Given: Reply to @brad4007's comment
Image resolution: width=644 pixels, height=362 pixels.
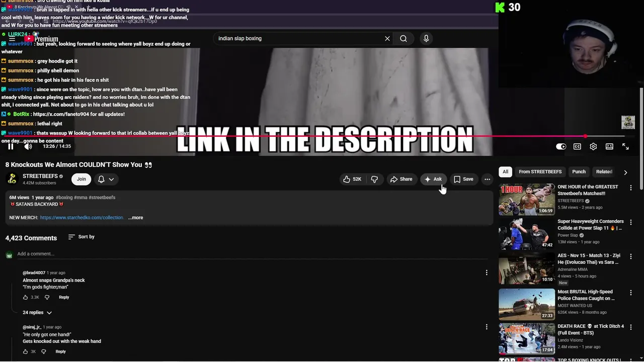Looking at the screenshot, I should (64, 297).
